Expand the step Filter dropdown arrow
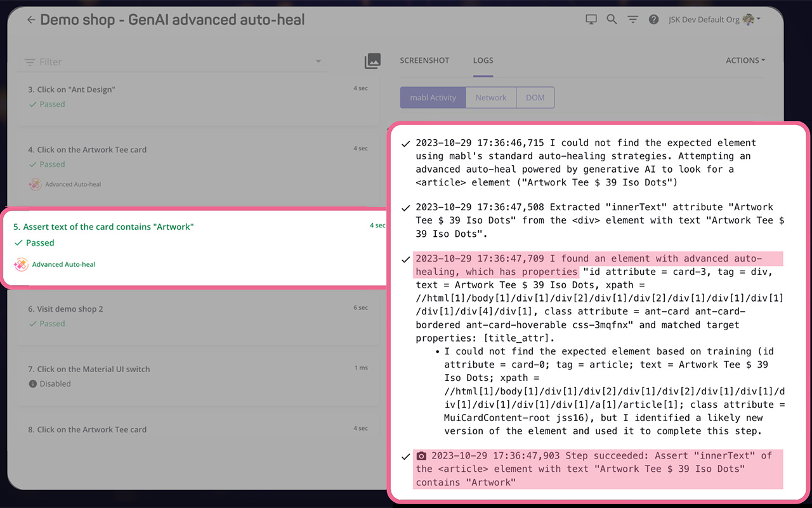Image resolution: width=812 pixels, height=508 pixels. pyautogui.click(x=318, y=62)
